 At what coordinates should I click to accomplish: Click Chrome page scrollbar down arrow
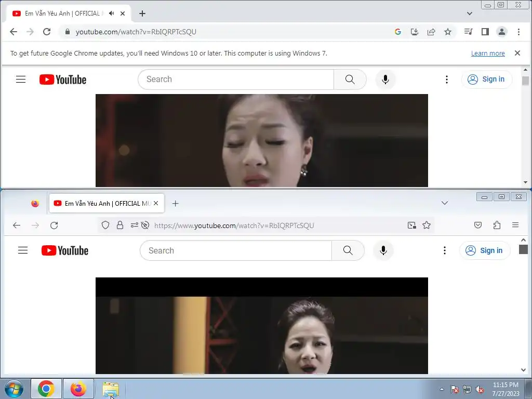pyautogui.click(x=525, y=182)
